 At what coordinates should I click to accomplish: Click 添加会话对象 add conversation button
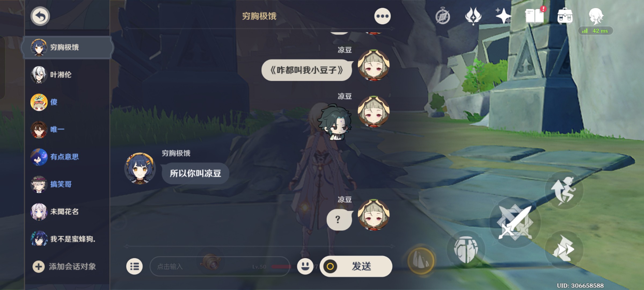pyautogui.click(x=64, y=267)
